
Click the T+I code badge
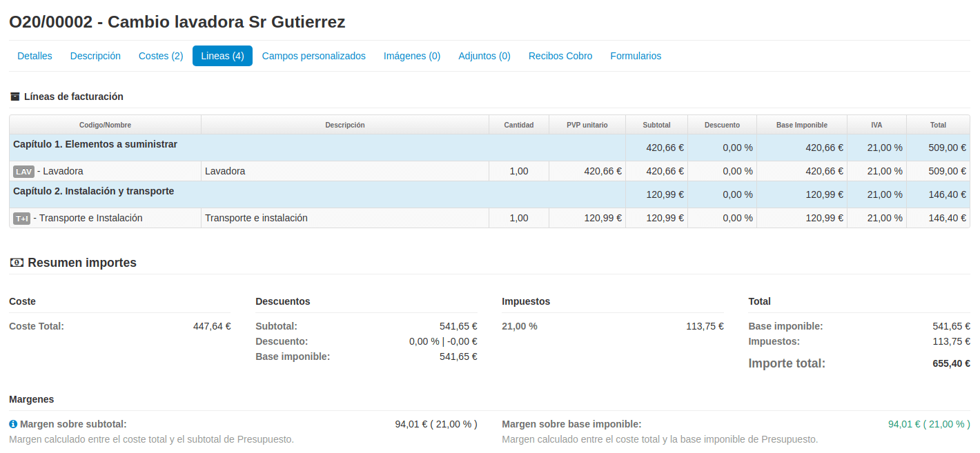pos(22,219)
